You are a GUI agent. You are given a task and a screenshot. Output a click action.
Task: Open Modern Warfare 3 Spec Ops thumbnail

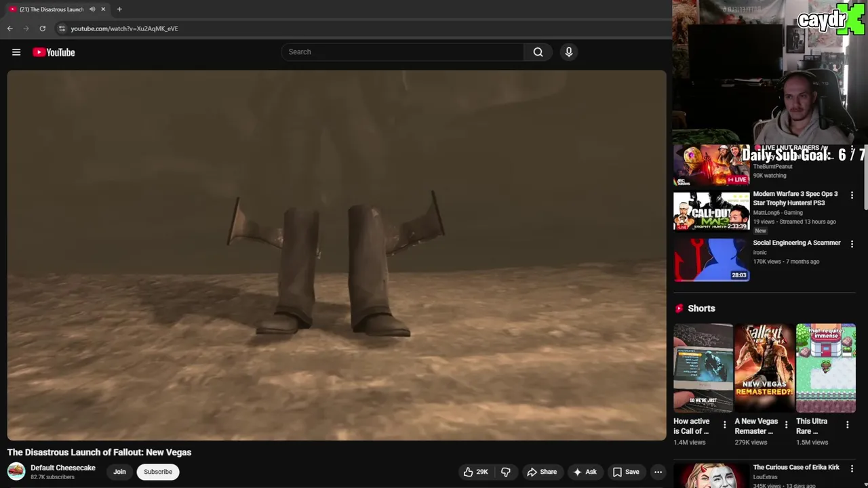tap(711, 211)
